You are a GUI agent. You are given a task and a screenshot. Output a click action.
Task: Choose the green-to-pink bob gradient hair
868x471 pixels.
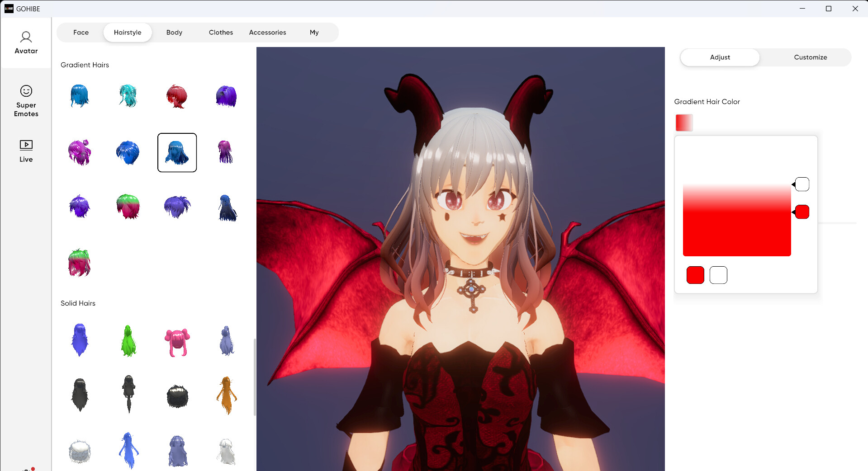128,207
